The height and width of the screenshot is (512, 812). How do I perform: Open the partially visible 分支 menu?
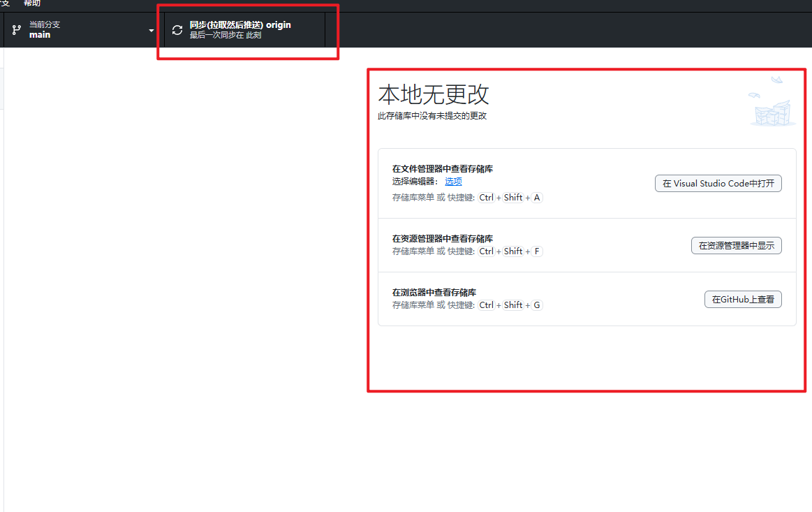(x=4, y=3)
